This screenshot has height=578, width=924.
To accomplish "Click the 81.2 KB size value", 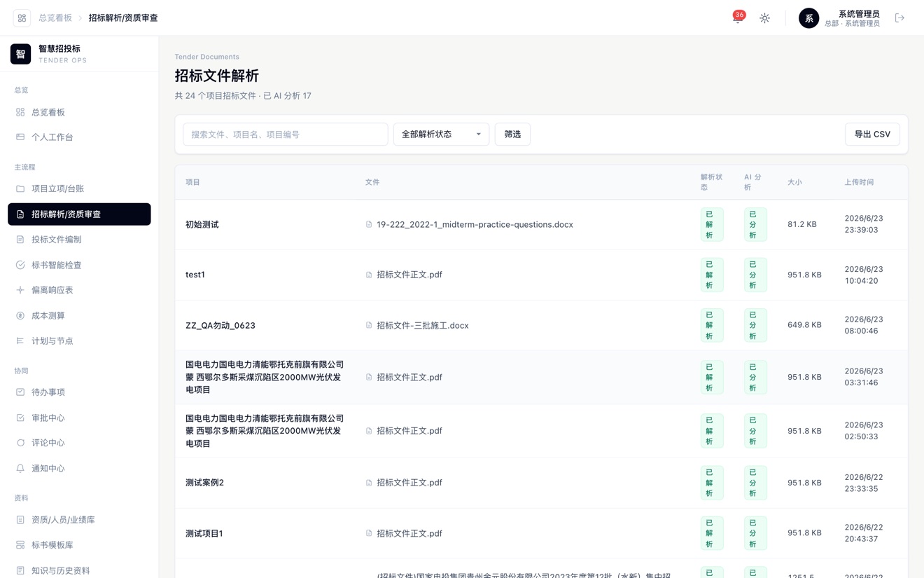I will pos(802,225).
